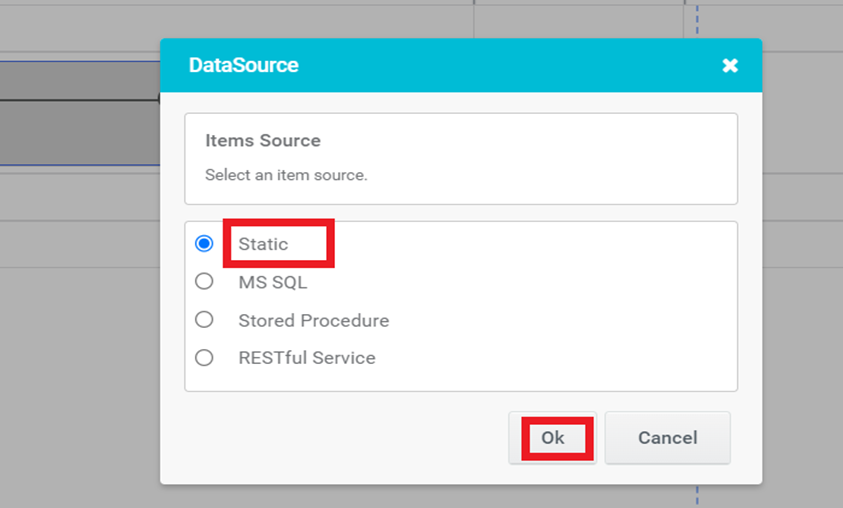Enable the Stored Procedure radio option

tap(204, 320)
